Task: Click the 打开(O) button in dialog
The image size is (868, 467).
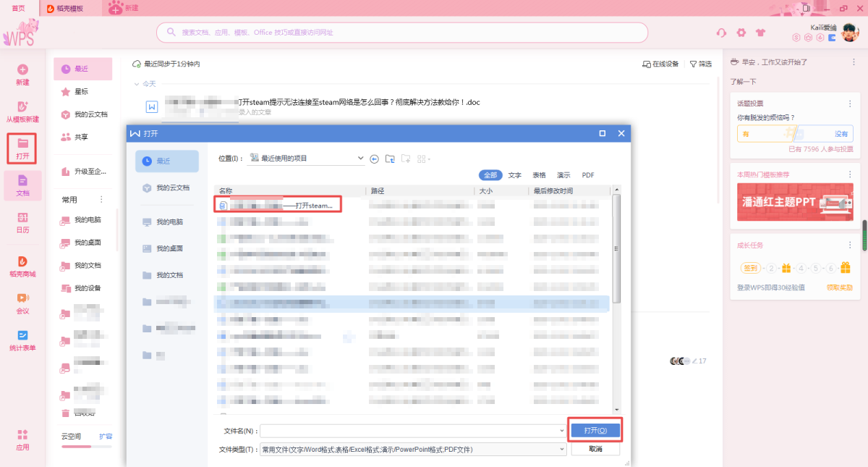Action: (x=595, y=430)
